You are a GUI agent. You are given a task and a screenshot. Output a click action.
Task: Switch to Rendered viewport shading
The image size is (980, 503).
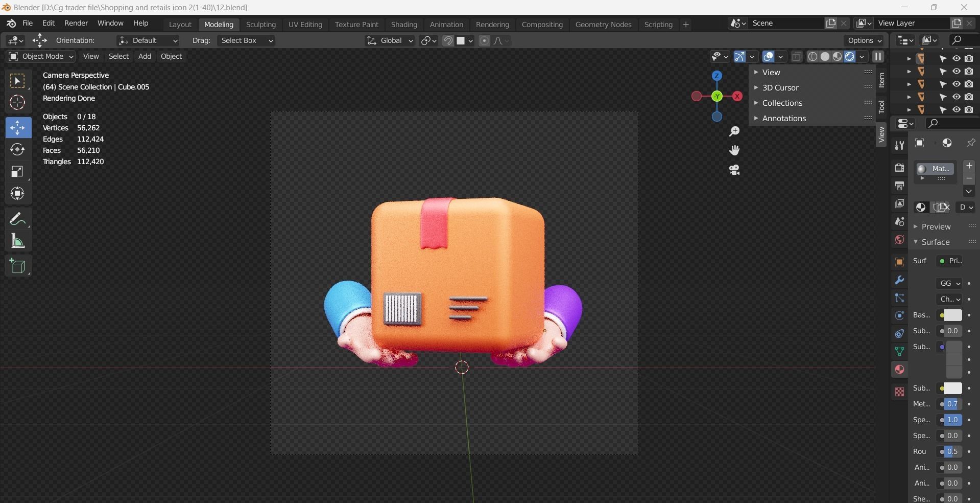(x=849, y=57)
